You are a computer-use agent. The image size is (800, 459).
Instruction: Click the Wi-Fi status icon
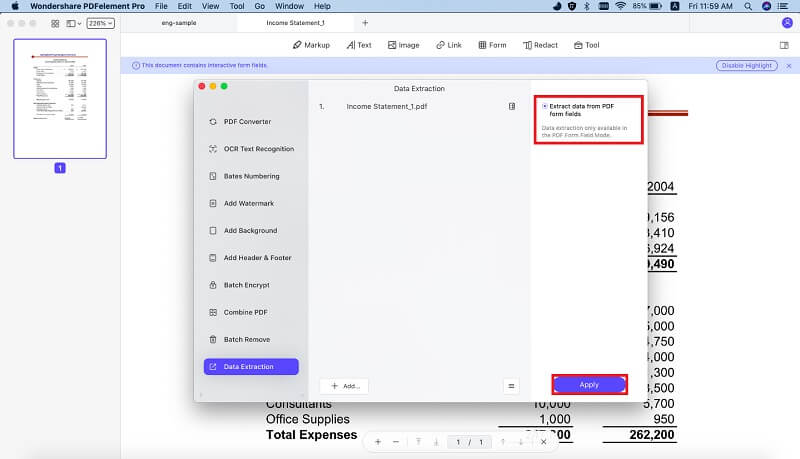tap(620, 6)
